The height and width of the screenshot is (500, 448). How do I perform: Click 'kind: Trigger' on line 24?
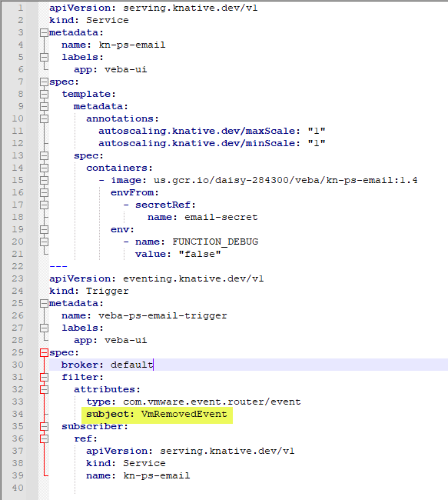click(89, 291)
